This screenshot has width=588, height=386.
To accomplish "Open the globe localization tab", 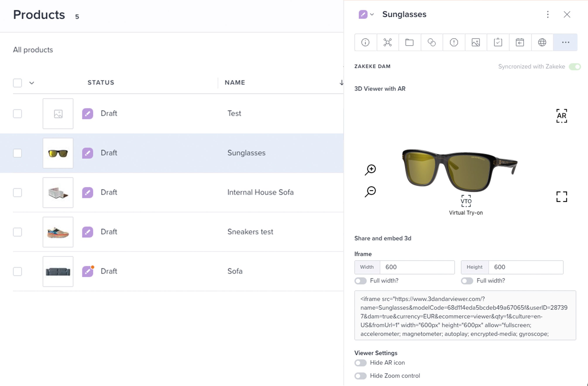I will (542, 43).
